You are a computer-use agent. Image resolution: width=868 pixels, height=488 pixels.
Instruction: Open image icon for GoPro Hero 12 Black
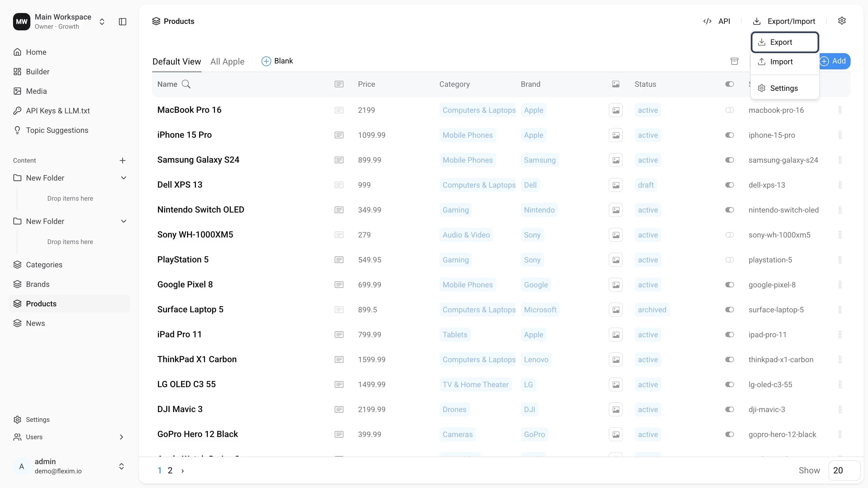pyautogui.click(x=616, y=434)
